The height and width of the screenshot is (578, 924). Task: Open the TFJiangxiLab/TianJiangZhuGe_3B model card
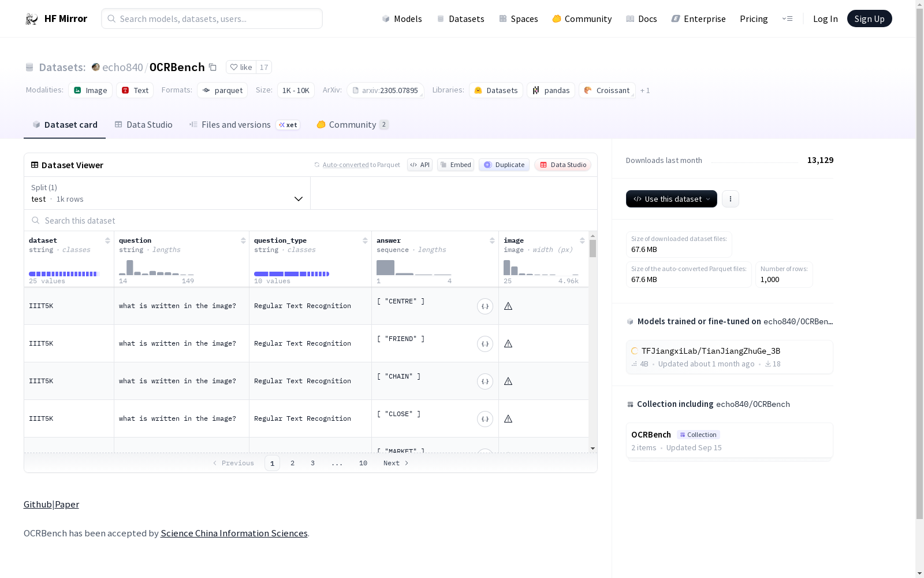pos(729,357)
